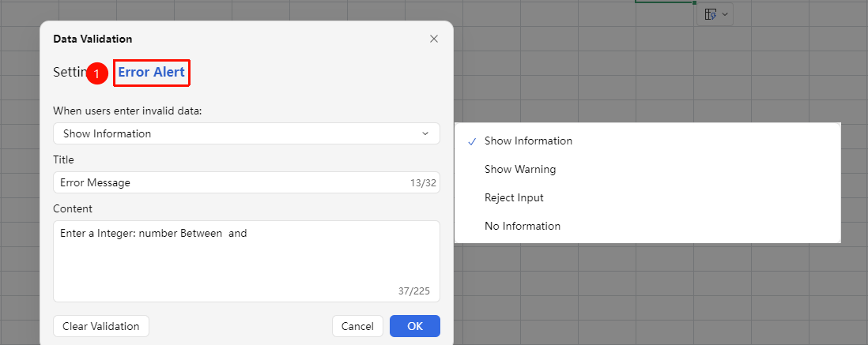Confirm the dialog with OK
Viewport: 868px width, 345px height.
(x=415, y=326)
